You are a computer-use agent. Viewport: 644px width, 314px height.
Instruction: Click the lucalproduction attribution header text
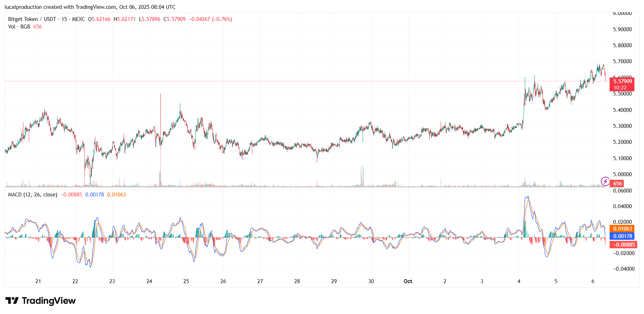click(90, 7)
